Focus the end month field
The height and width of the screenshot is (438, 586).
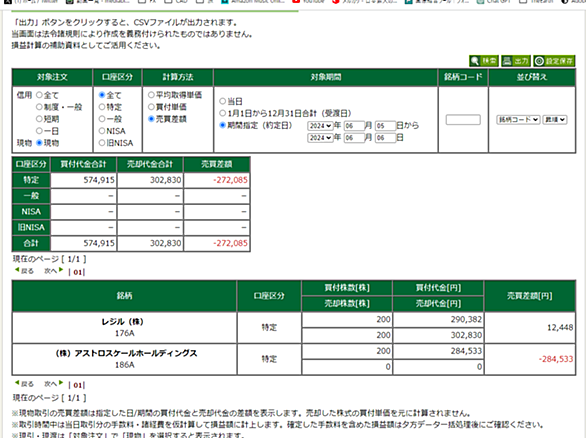click(354, 138)
